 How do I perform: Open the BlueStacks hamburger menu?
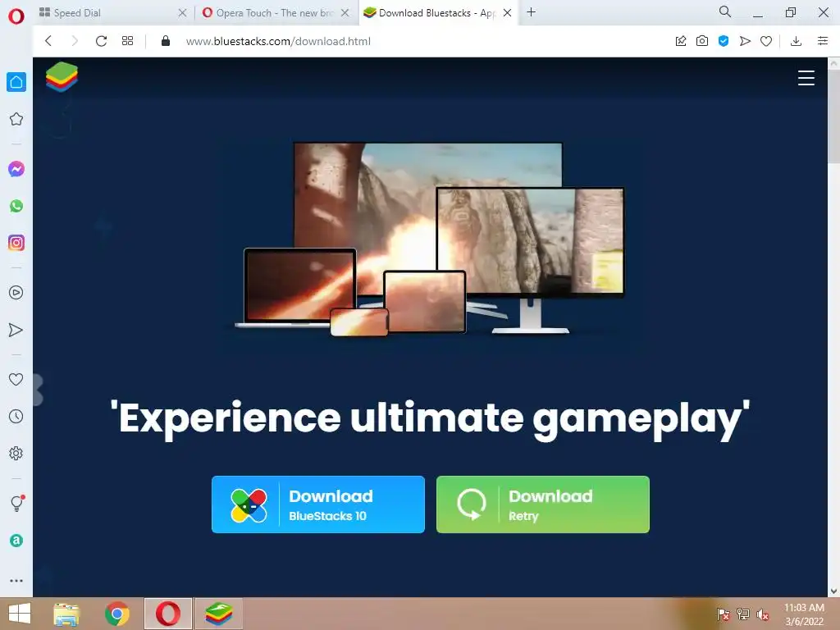[806, 78]
